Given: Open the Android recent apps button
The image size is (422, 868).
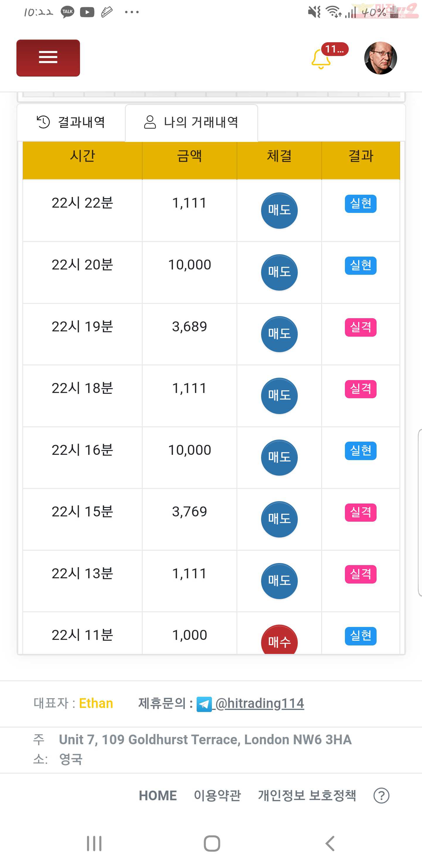Looking at the screenshot, I should point(94,844).
